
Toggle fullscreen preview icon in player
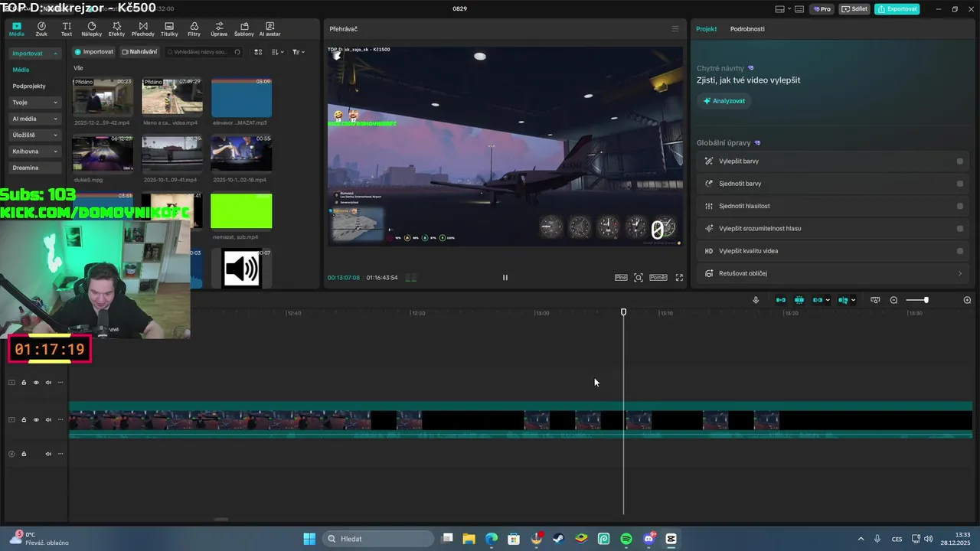click(x=679, y=278)
